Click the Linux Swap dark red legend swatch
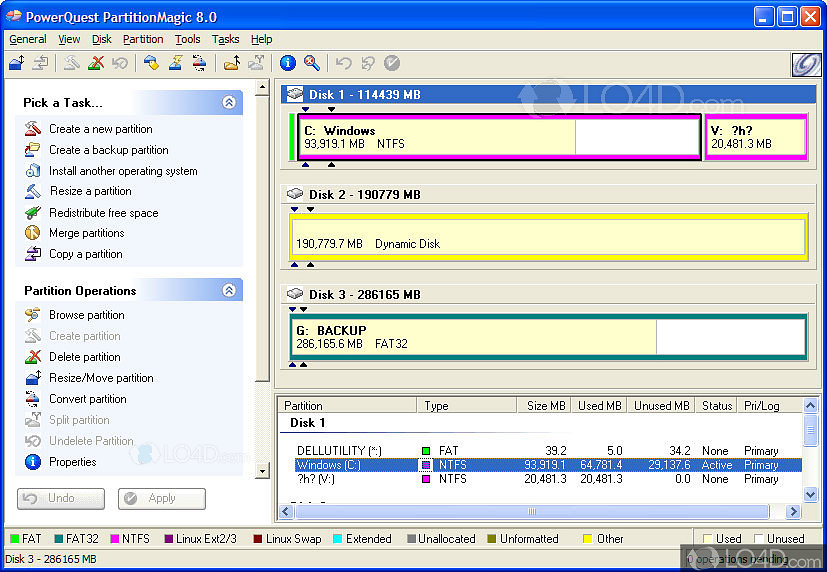827x572 pixels. (257, 539)
